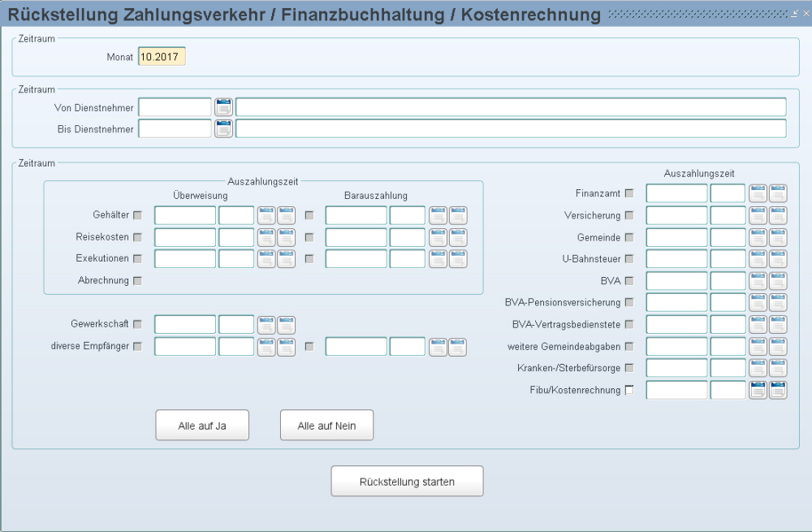Click first lookup icon in Gewerkschaft row
Viewport: 812px width, 532px height.
pos(266,325)
